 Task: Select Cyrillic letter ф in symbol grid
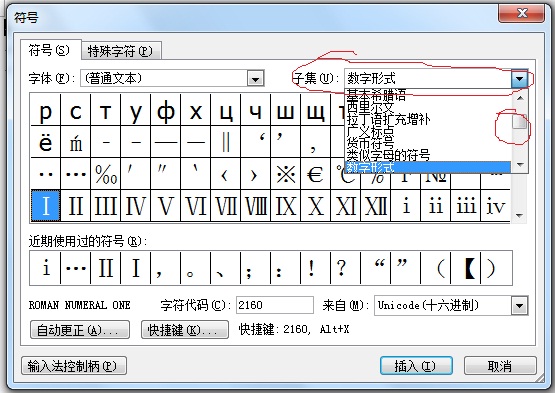click(166, 110)
